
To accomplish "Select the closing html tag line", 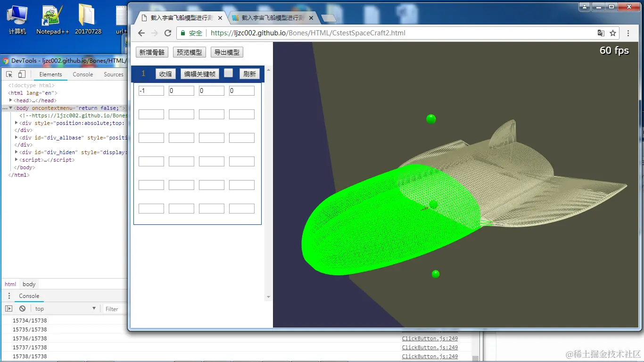I will [x=19, y=175].
